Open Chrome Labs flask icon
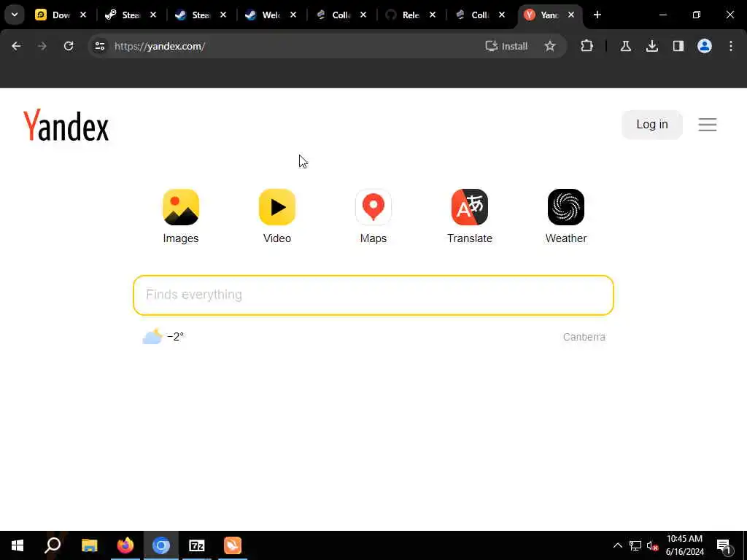Viewport: 747px width, 560px height. [625, 46]
